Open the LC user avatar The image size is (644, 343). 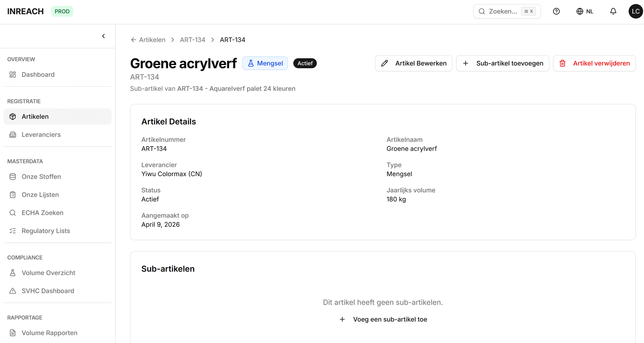click(635, 11)
